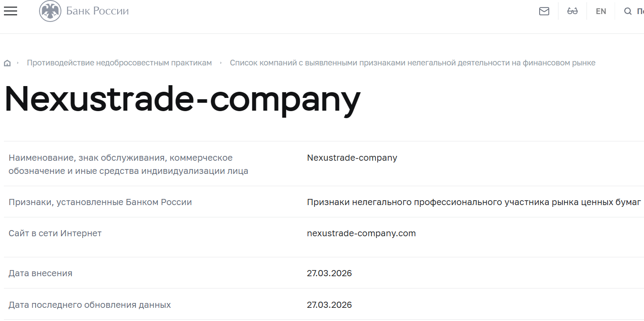This screenshot has height=321, width=644.
Task: Open the hamburger navigation menu
Action: pyautogui.click(x=10, y=11)
